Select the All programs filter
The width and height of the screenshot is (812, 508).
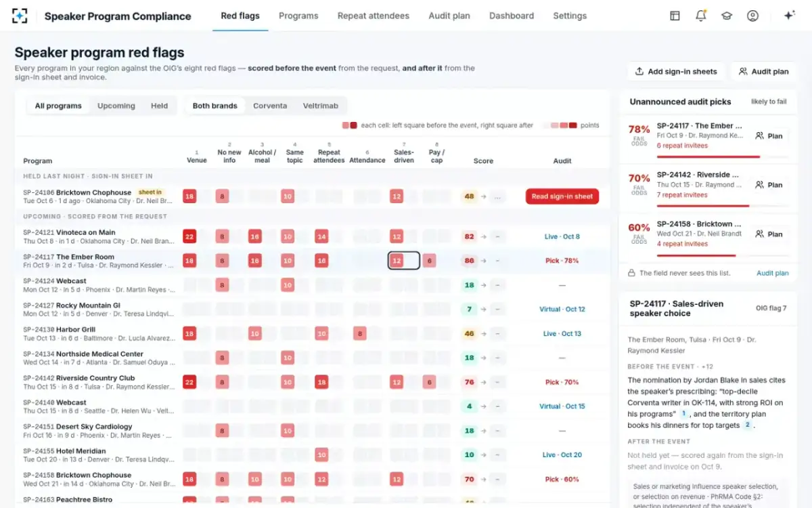(58, 106)
